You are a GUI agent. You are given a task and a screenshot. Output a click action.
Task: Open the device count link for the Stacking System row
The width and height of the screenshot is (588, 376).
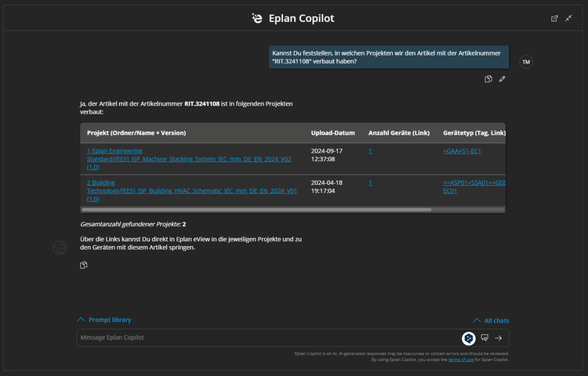370,151
